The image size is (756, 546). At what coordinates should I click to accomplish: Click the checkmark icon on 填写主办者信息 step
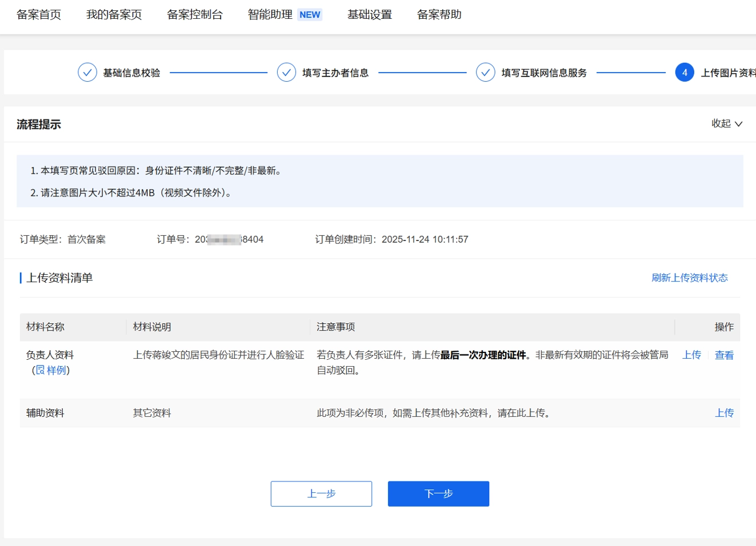click(286, 73)
